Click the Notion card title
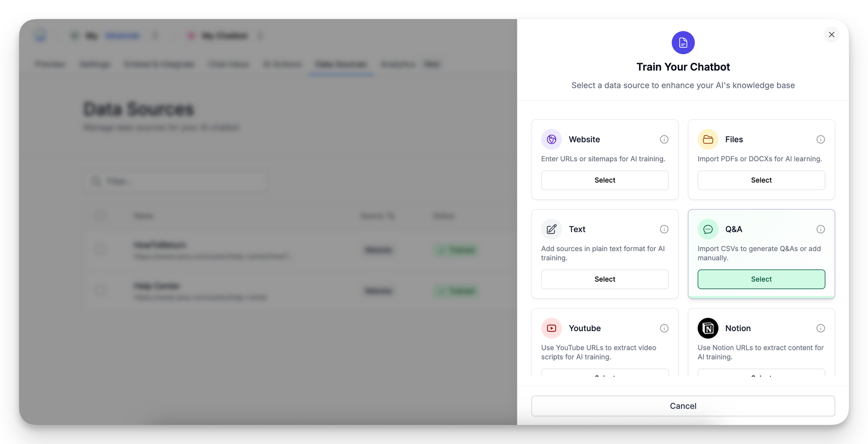The width and height of the screenshot is (868, 444). click(x=738, y=328)
